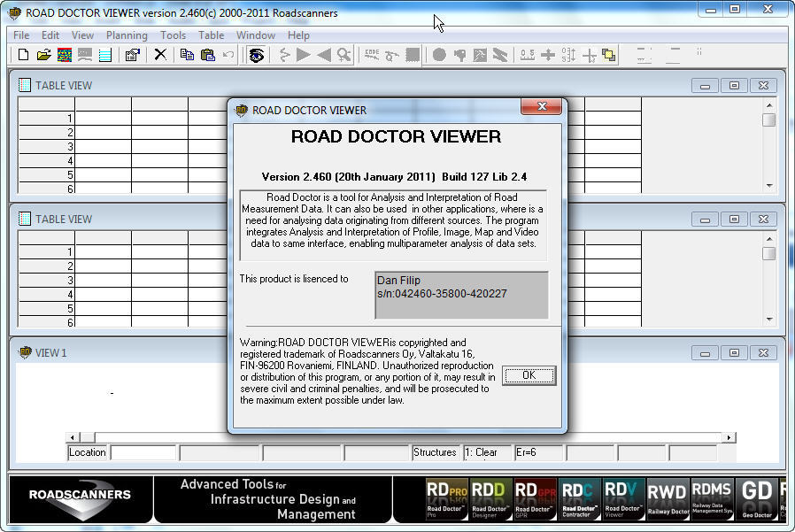
Task: Click the first Location input field
Action: (x=143, y=452)
